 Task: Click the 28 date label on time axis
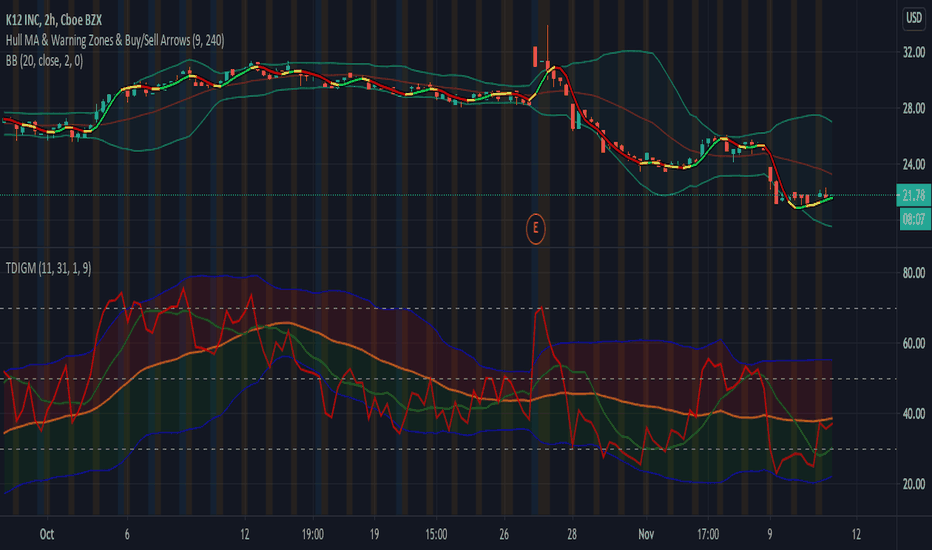(572, 534)
